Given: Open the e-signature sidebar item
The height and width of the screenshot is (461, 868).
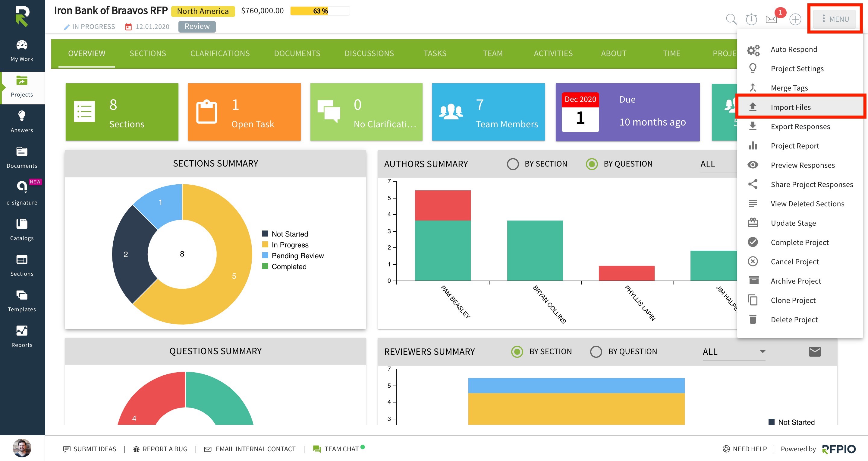Looking at the screenshot, I should point(22,193).
